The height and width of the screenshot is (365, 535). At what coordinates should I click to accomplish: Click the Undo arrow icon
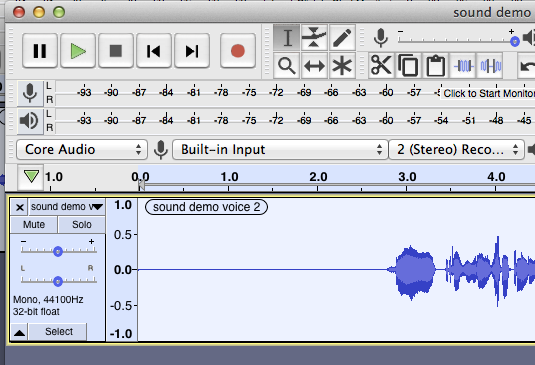527,65
